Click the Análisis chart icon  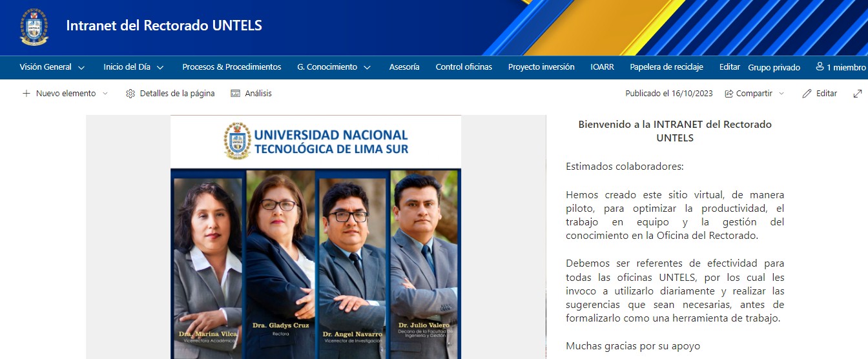(x=236, y=94)
